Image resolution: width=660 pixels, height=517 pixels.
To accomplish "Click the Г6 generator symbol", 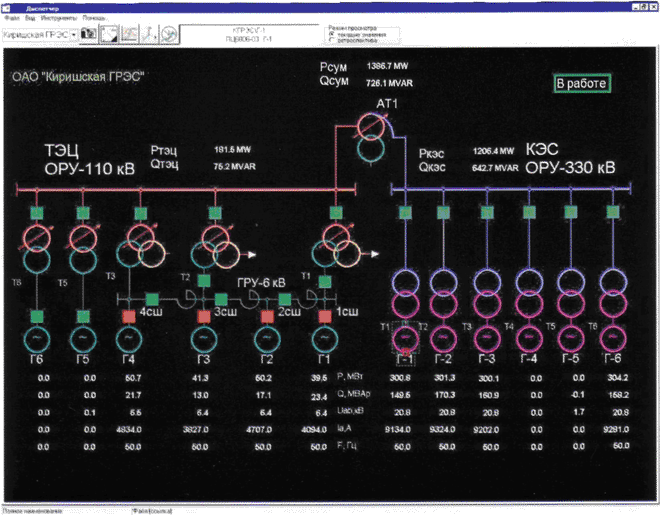I will click(x=37, y=337).
